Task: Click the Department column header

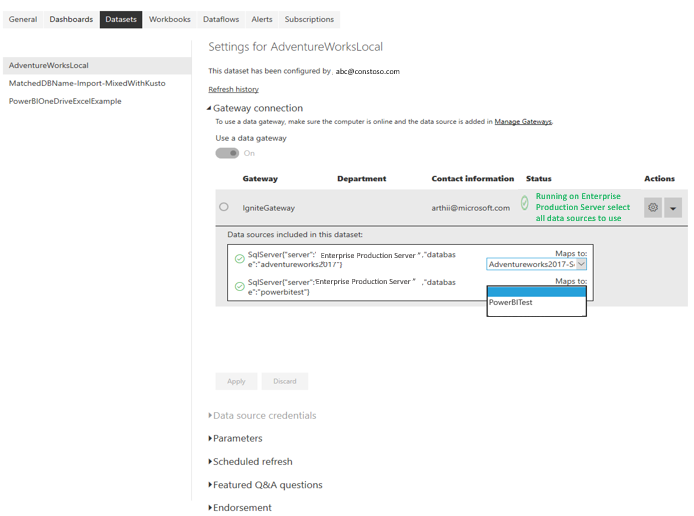Action: click(x=362, y=179)
